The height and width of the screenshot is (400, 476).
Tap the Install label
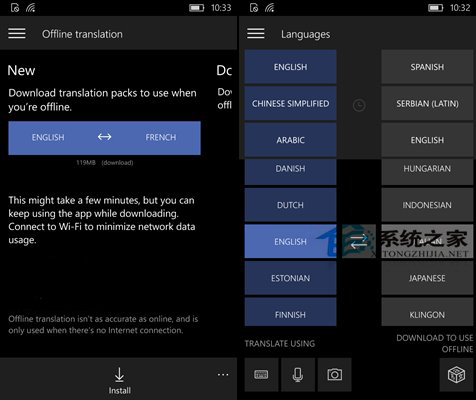coord(119,391)
